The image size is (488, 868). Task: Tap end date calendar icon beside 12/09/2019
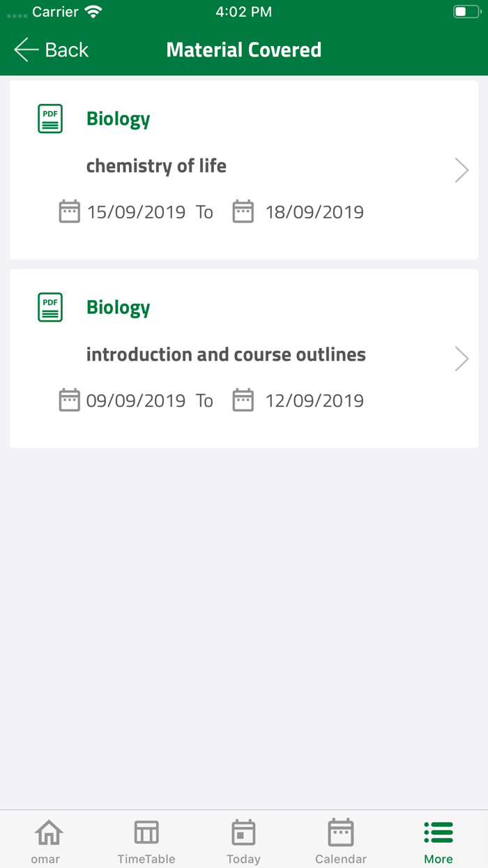tap(243, 400)
